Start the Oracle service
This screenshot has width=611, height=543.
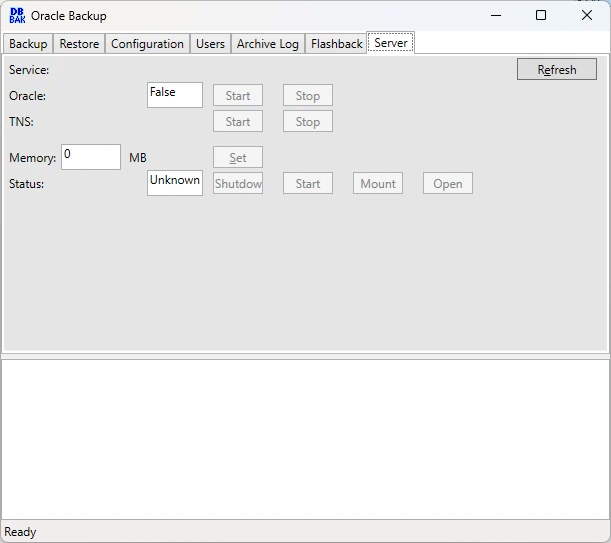pyautogui.click(x=238, y=96)
